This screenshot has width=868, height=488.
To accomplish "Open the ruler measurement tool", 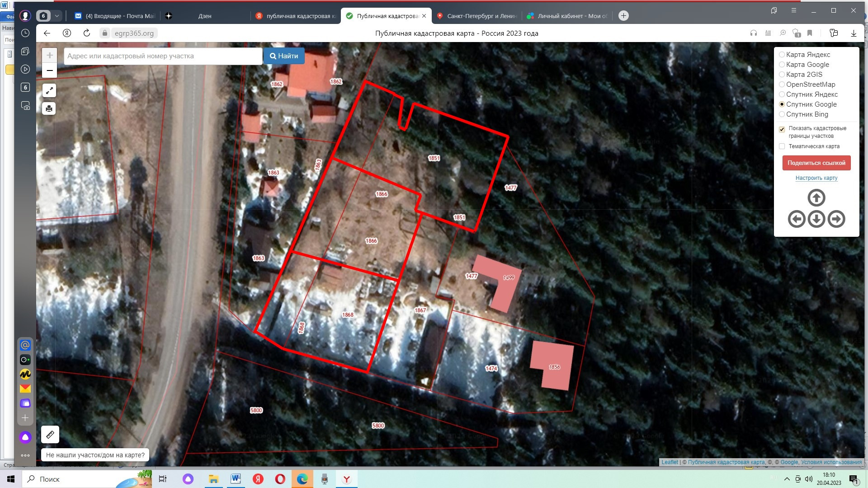I will pyautogui.click(x=50, y=435).
